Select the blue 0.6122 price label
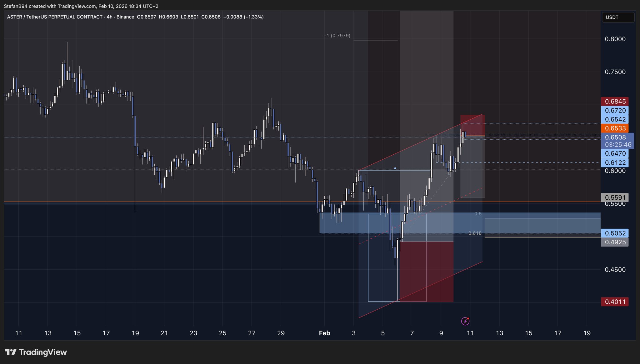The width and height of the screenshot is (640, 364). point(615,163)
